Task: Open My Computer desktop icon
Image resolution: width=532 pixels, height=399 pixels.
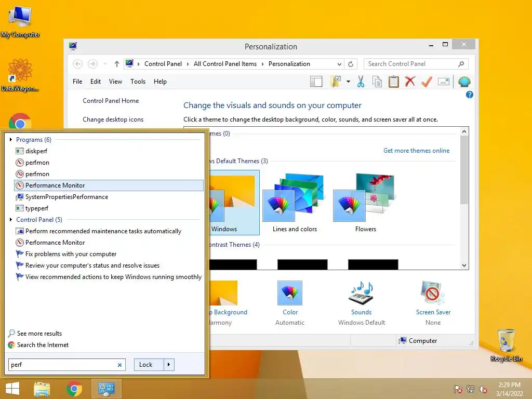Action: click(x=20, y=22)
